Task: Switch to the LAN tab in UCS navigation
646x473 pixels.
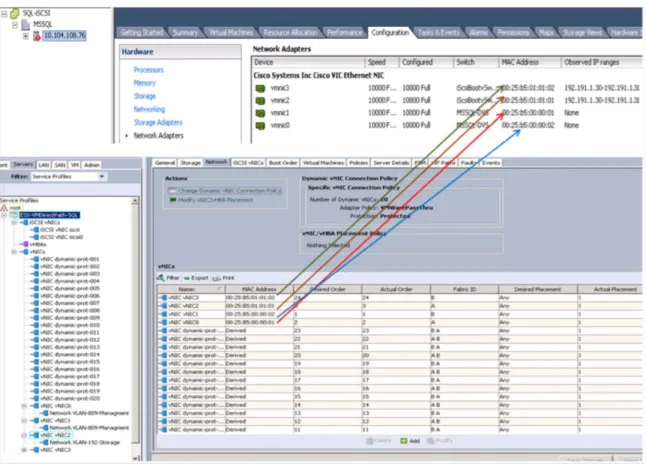Action: click(x=44, y=165)
